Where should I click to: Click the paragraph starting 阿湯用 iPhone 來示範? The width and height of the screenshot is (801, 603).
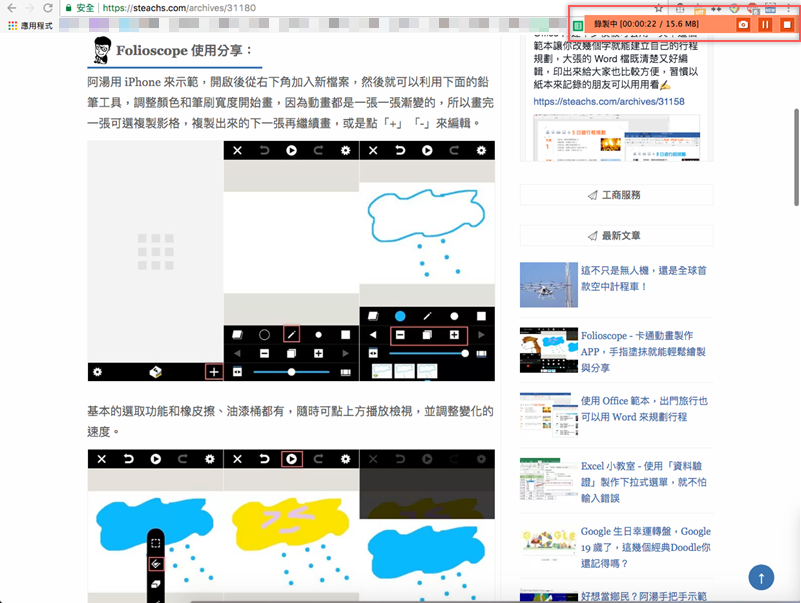click(290, 102)
